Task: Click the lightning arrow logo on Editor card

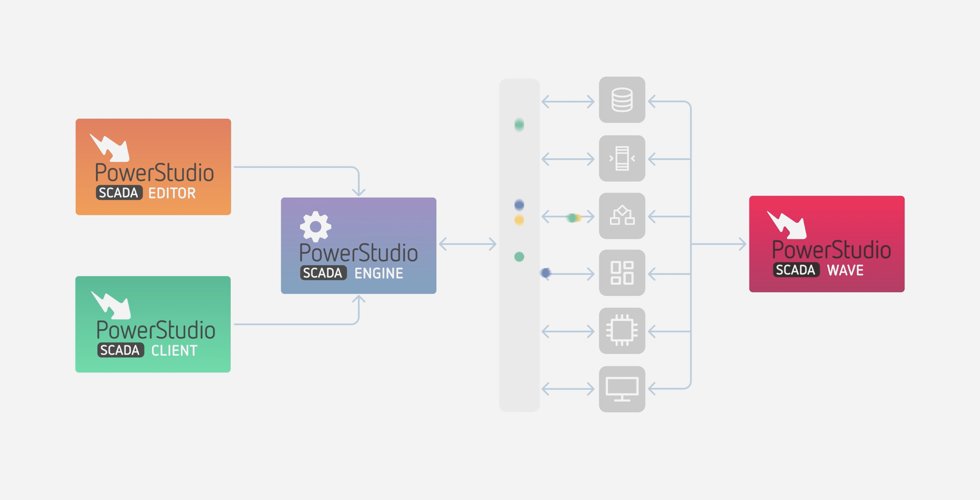Action: point(110,147)
